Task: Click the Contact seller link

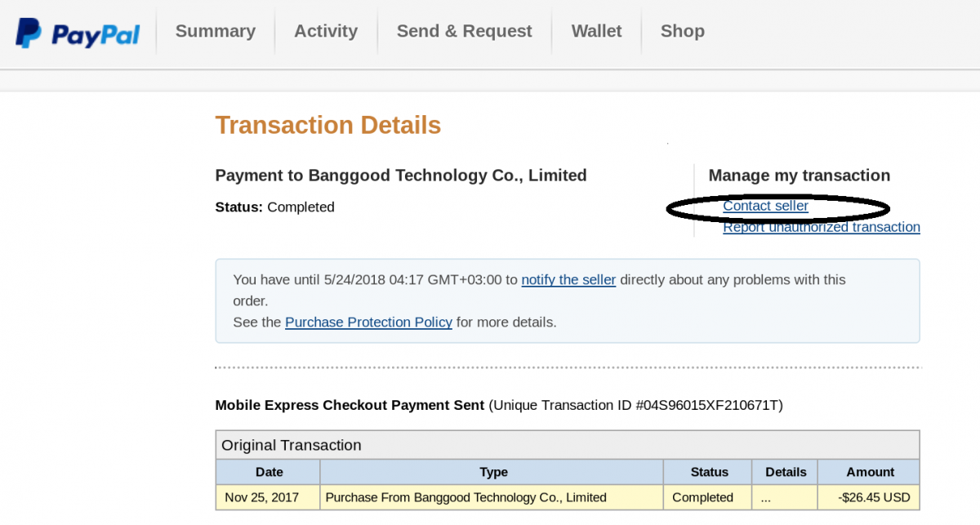Action: pos(765,206)
